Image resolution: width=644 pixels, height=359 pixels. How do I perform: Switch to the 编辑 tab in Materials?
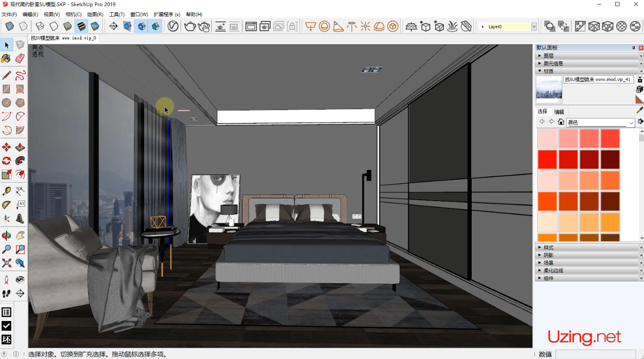pos(559,112)
